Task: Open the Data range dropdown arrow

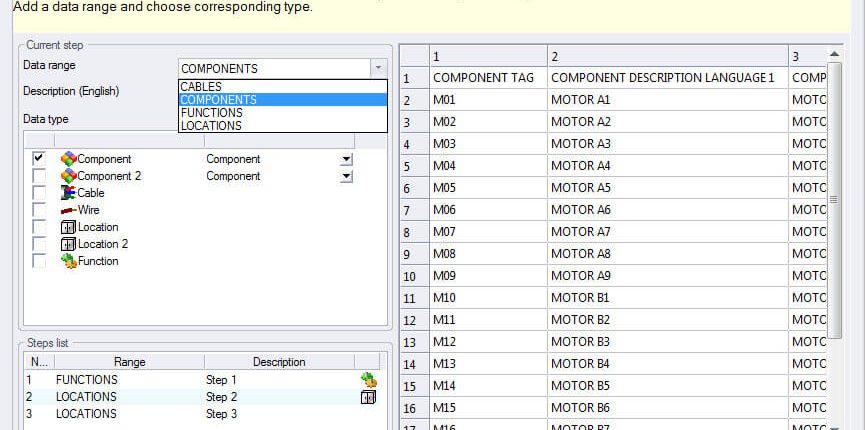Action: (378, 68)
